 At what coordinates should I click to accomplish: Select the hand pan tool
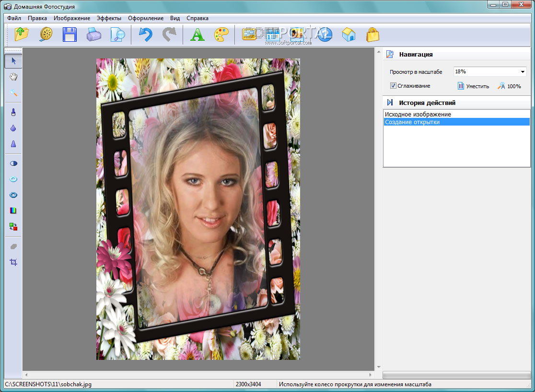(13, 77)
